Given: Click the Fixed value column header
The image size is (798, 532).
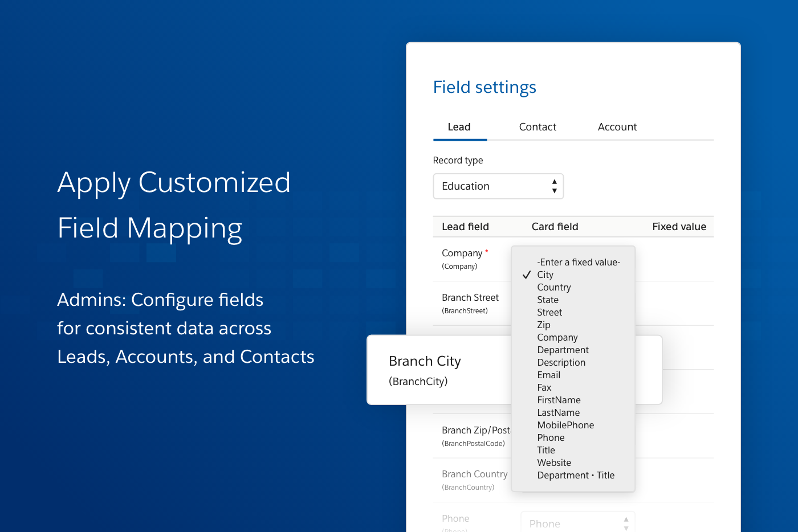Looking at the screenshot, I should 679,226.
